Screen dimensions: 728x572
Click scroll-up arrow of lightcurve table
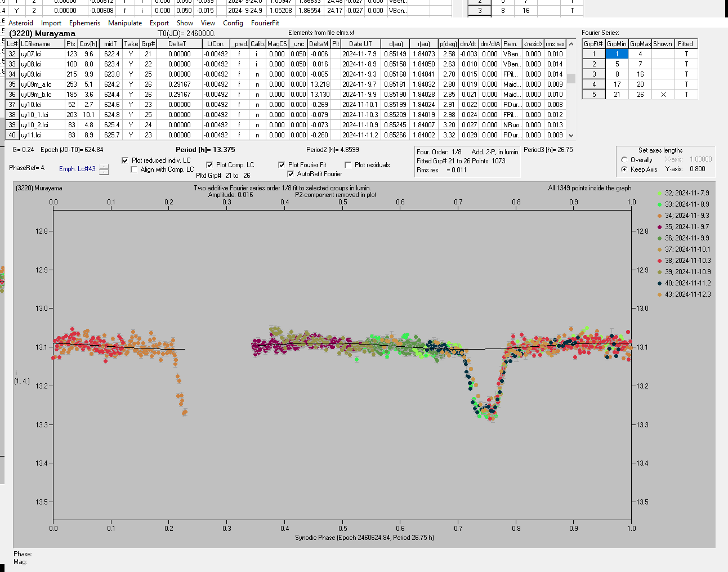pyautogui.click(x=571, y=44)
